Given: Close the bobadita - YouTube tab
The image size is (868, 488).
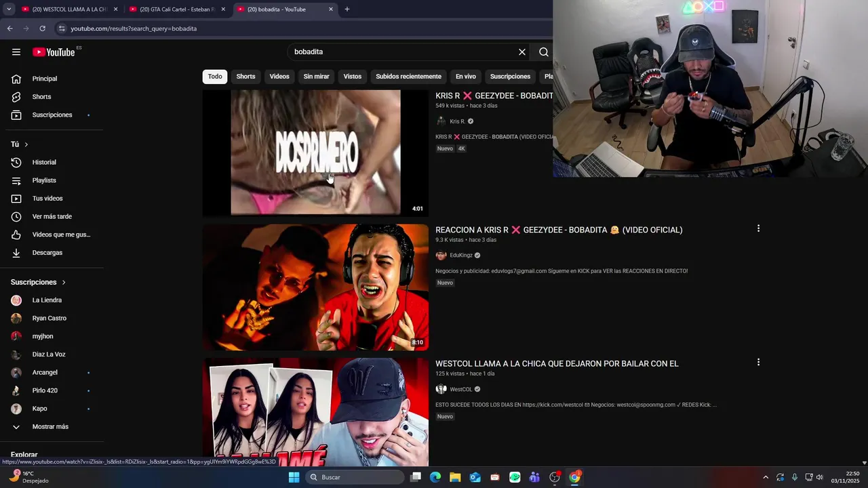Looking at the screenshot, I should point(331,9).
